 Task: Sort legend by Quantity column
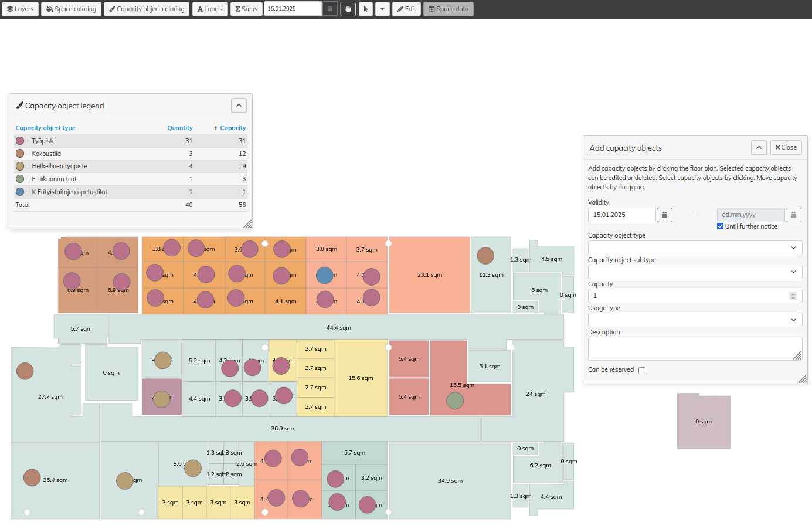coord(179,128)
